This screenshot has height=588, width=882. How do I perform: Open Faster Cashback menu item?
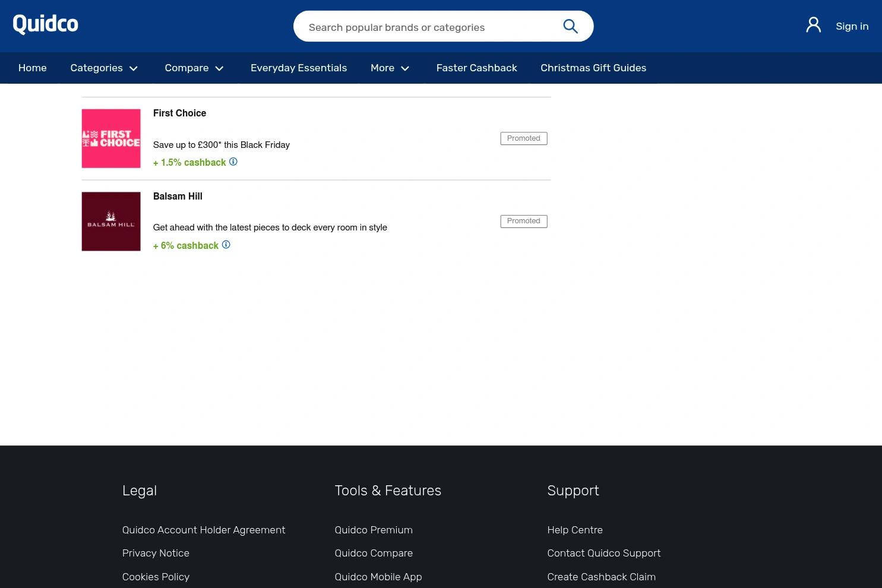coord(477,68)
